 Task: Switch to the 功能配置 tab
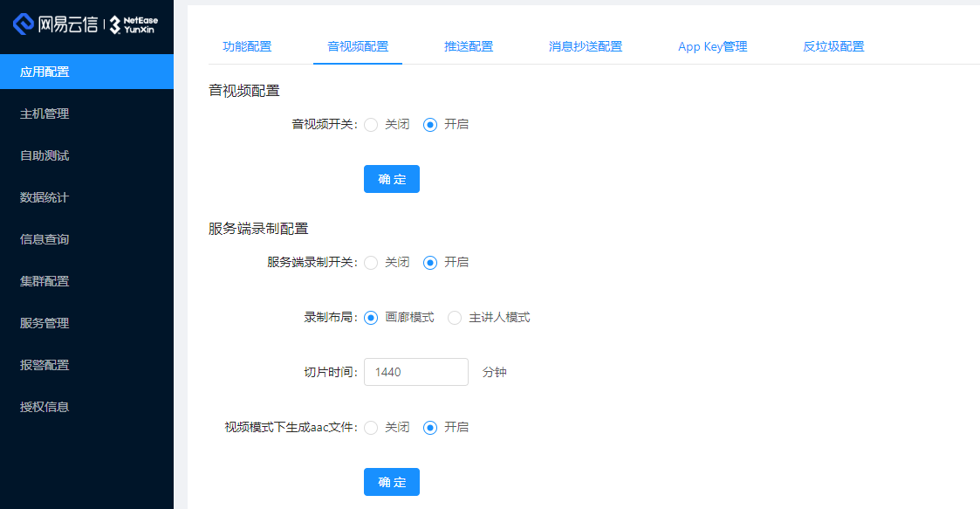[247, 46]
